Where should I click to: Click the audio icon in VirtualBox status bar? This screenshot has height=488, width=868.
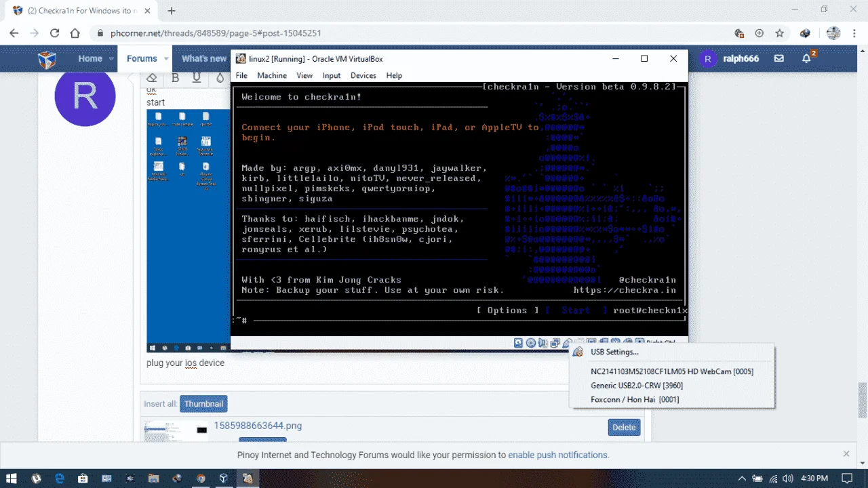tap(543, 343)
